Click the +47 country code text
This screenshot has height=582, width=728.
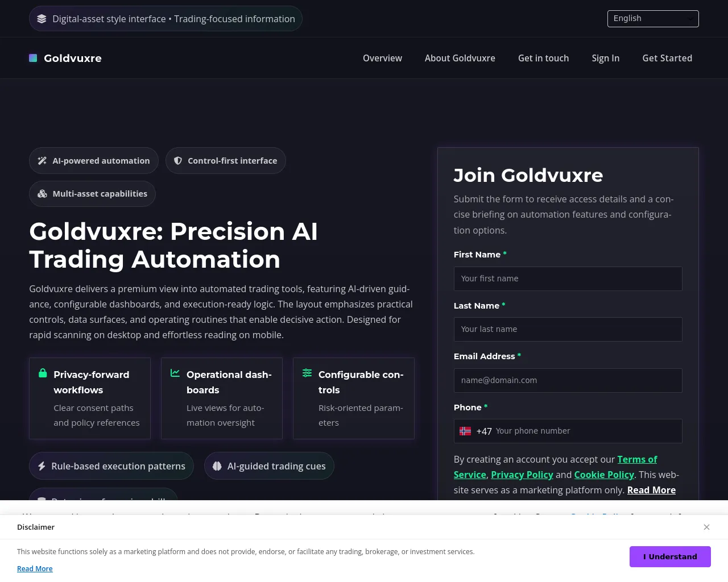tap(484, 431)
